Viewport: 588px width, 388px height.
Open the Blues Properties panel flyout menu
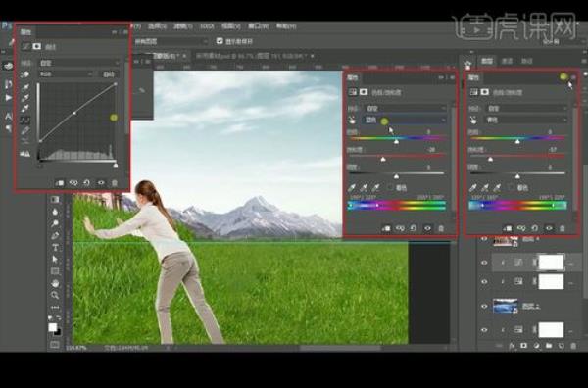coord(452,77)
